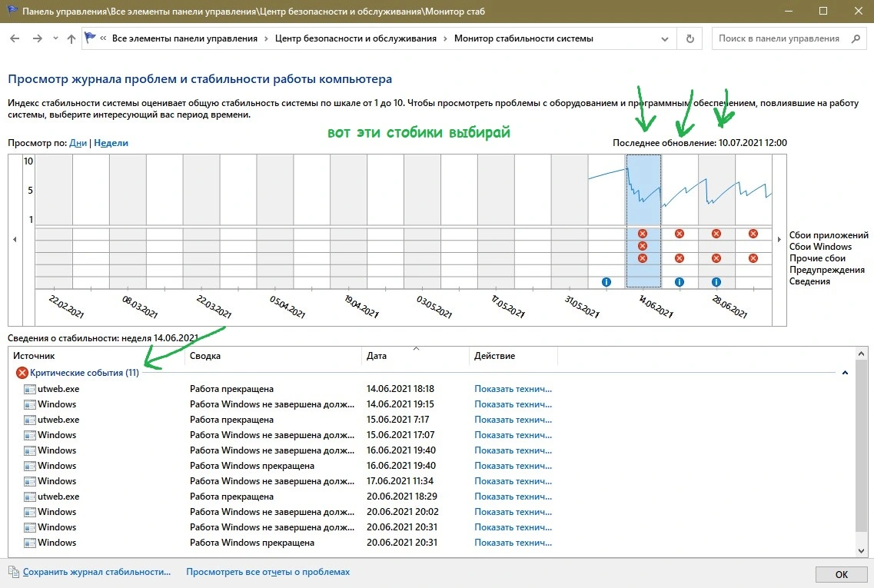
Task: Select application failure icon in 14.06.2021 week
Action: tap(643, 234)
